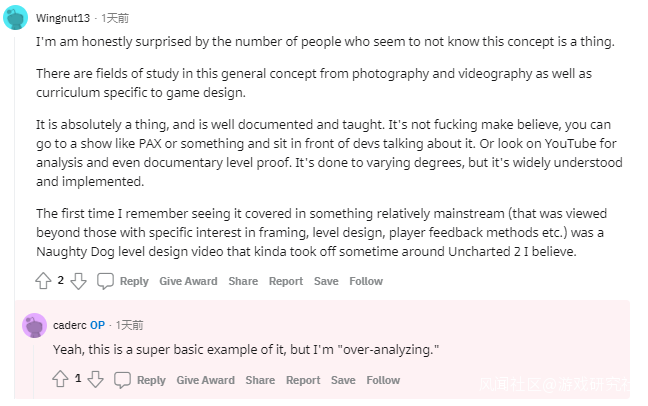Give Award to caderc's reply
The width and height of the screenshot is (648, 406).
205,380
